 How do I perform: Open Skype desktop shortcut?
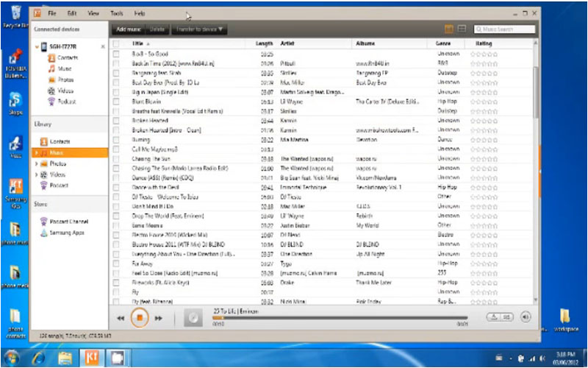pos(15,103)
